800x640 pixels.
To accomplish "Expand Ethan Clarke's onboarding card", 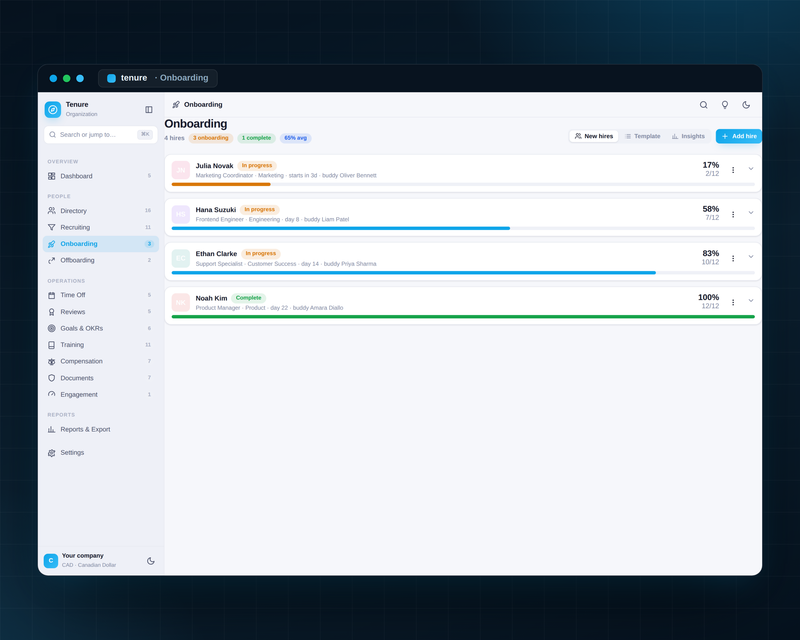I will point(751,257).
